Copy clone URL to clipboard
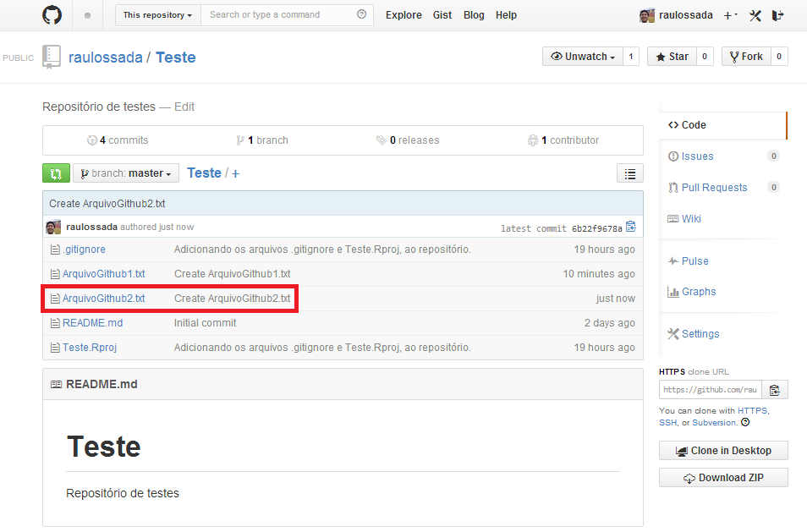Image resolution: width=807 pixels, height=532 pixels. (x=775, y=390)
